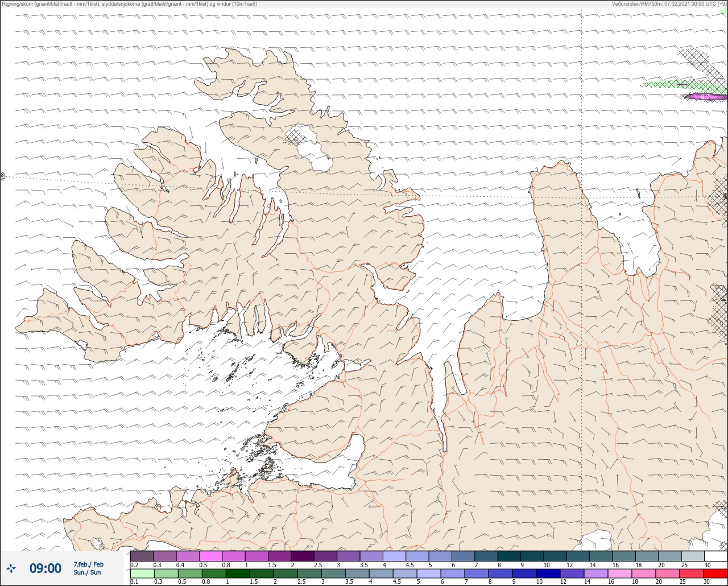Screen dimensions: 728x586
Task: Click the pink precipitation patch at the map's top right
Action: pyautogui.click(x=705, y=97)
